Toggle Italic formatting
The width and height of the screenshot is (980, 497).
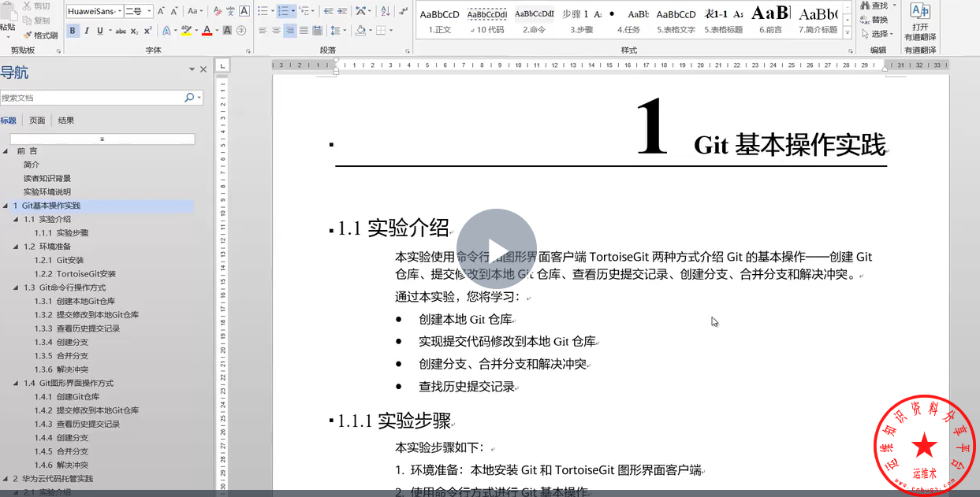[x=86, y=31]
